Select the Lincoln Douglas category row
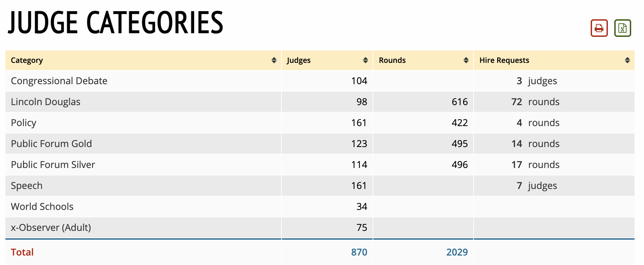644x265 pixels. point(46,102)
